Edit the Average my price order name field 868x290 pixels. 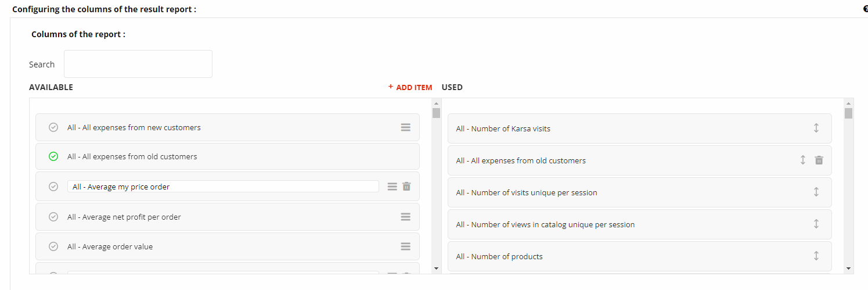(223, 187)
